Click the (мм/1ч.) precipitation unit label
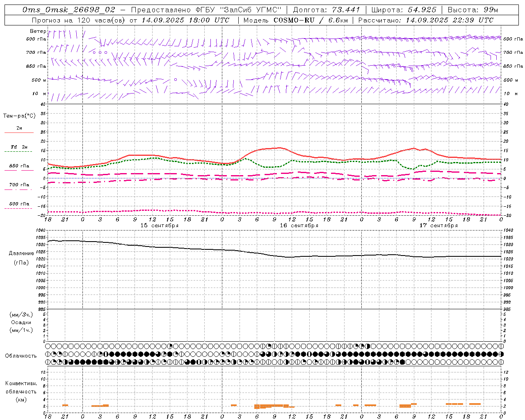 pos(21,330)
